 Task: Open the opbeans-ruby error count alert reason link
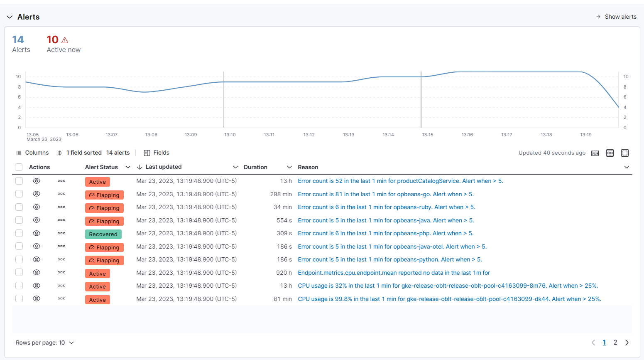coord(386,207)
